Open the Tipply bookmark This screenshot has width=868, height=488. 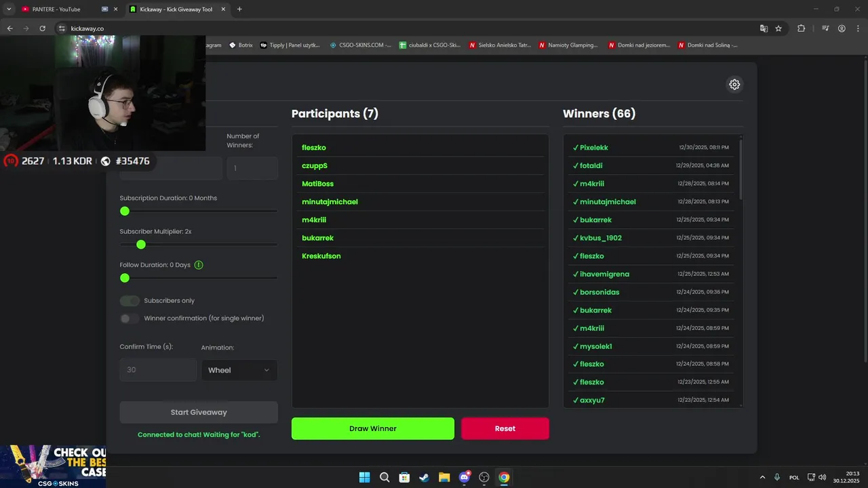(x=290, y=45)
